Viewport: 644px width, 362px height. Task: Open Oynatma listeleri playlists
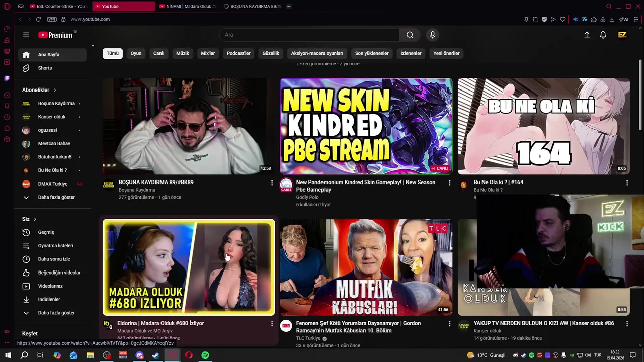click(x=52, y=246)
